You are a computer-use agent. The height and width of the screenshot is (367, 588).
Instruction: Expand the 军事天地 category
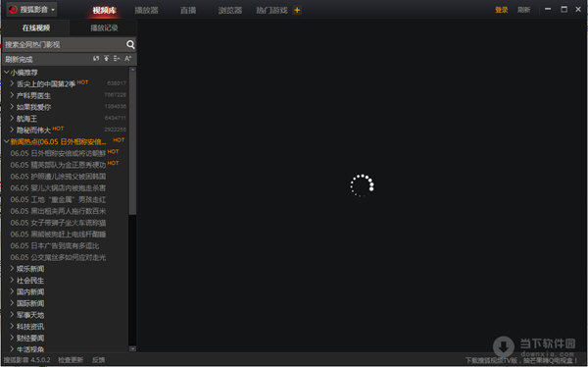click(12, 315)
